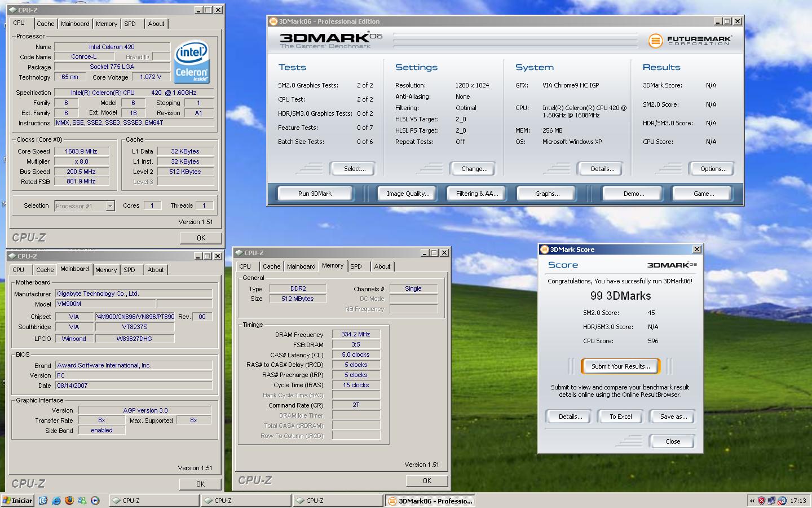This screenshot has height=508, width=812.
Task: Open the Mainboard tab in the top CPU-Z window
Action: coord(75,24)
